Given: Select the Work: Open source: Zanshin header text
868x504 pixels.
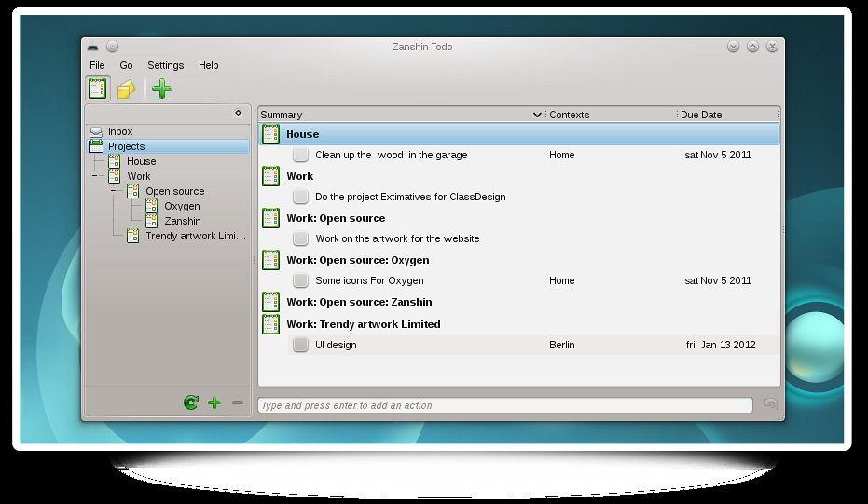Looking at the screenshot, I should pos(359,302).
